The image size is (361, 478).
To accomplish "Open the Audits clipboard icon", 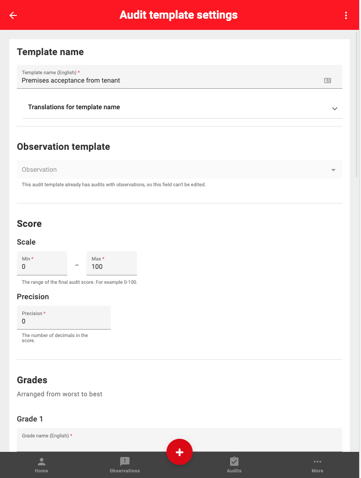I will click(234, 461).
